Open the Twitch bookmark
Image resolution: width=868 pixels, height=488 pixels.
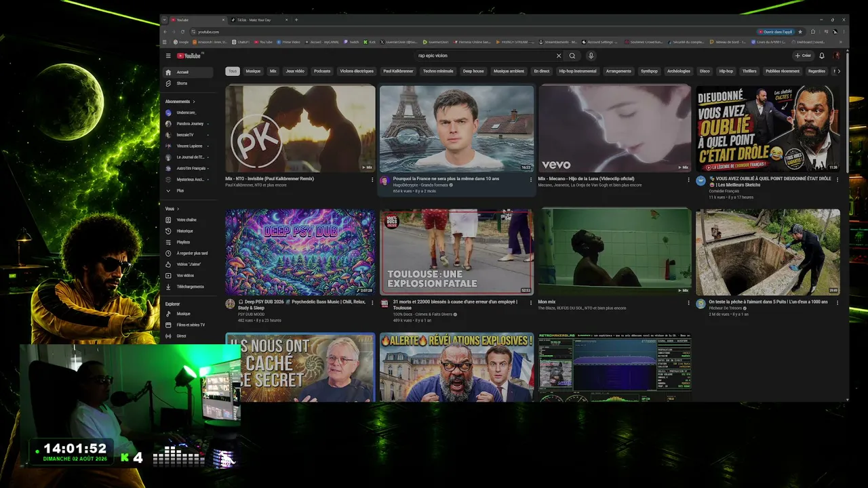(x=352, y=42)
